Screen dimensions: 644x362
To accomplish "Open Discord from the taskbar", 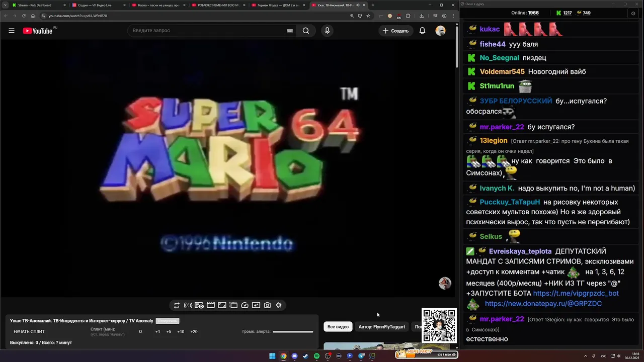I will [x=294, y=356].
